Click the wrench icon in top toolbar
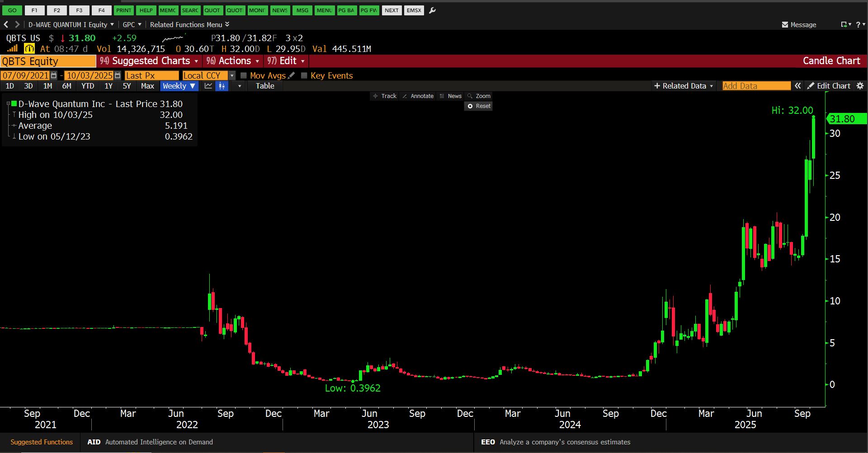The height and width of the screenshot is (453, 868). [x=432, y=10]
